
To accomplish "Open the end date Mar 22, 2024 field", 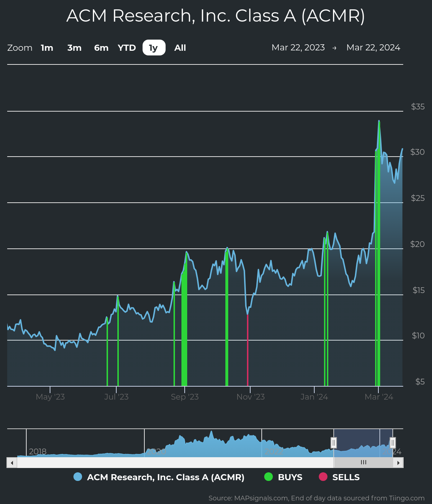I will pos(374,48).
